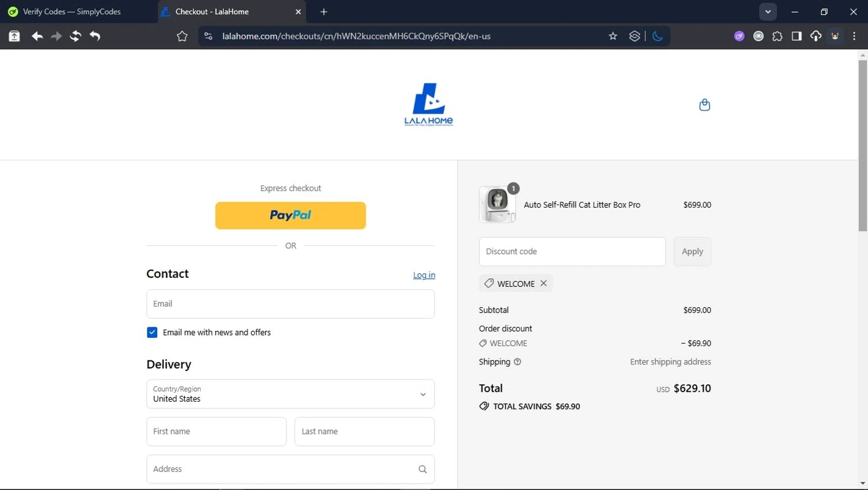This screenshot has width=868, height=490.
Task: Open the extensions puzzle icon
Action: pos(777,36)
